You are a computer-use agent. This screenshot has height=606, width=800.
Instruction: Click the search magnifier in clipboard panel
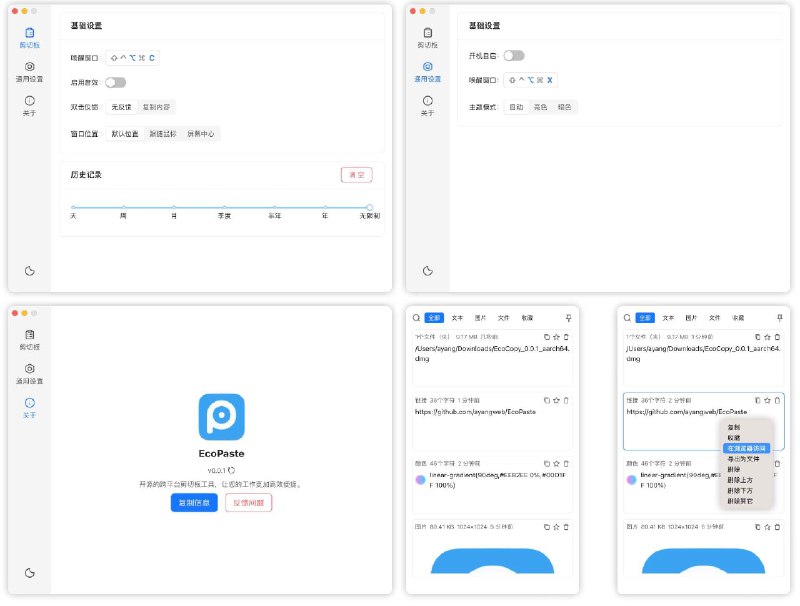click(415, 318)
